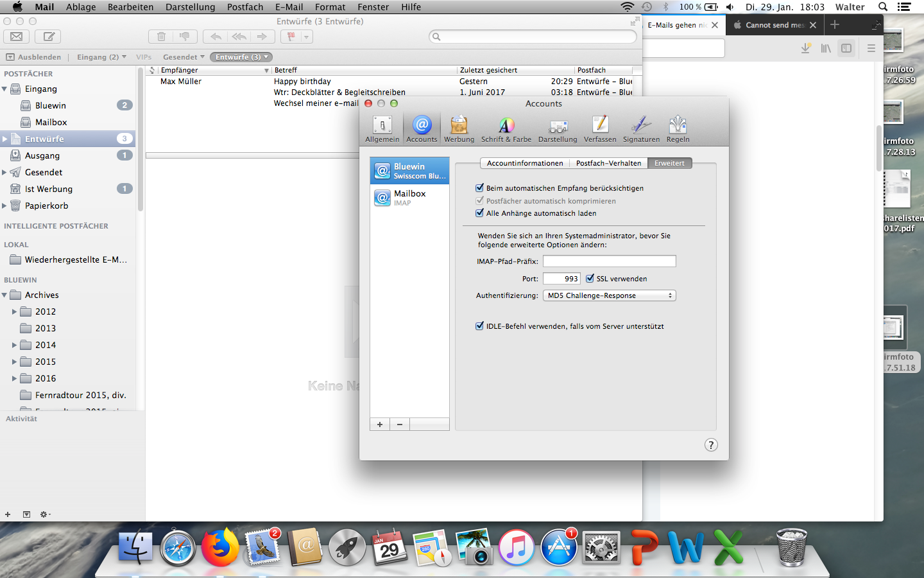
Task: Open Firefox from the Dock
Action: click(x=220, y=548)
